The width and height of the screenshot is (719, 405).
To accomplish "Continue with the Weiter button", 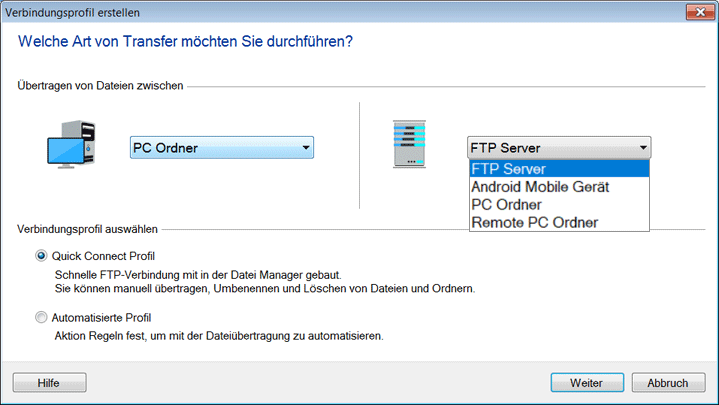I will click(x=585, y=382).
